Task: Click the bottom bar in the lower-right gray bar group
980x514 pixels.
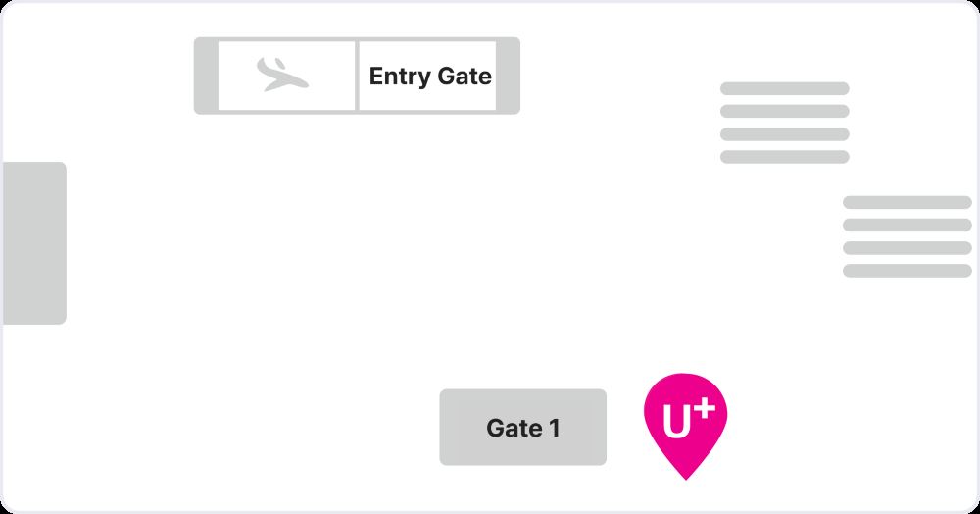Action: [906, 271]
